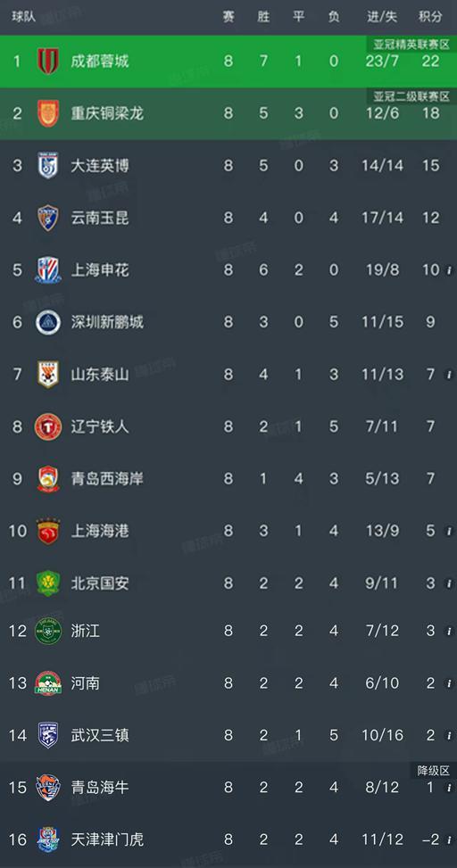Click the Chengdu Rongcheng (成都蓉城) team crest
Image resolution: width=457 pixels, height=868 pixels.
[x=48, y=61]
